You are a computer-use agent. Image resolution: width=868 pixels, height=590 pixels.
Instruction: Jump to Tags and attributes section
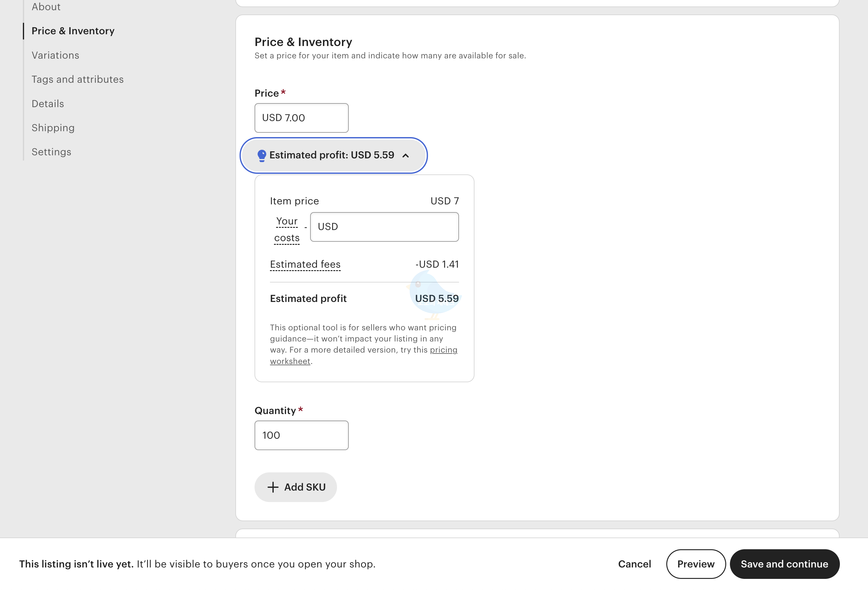click(77, 80)
